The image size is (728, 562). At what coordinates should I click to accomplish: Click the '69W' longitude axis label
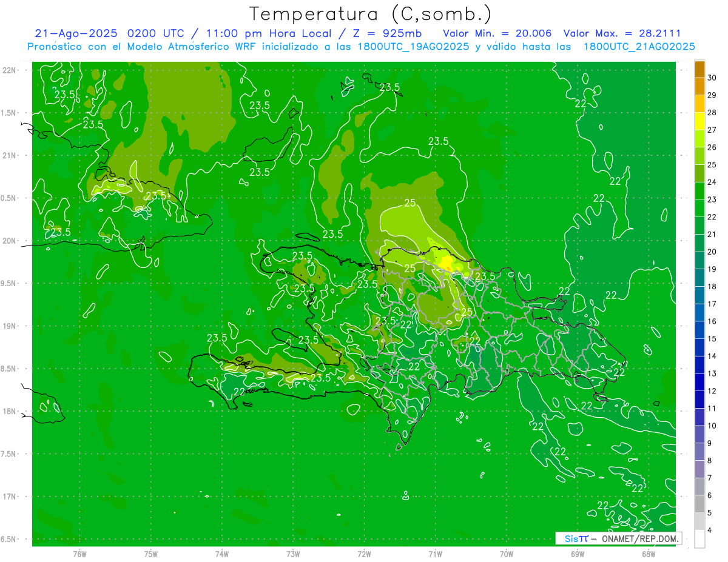578,554
